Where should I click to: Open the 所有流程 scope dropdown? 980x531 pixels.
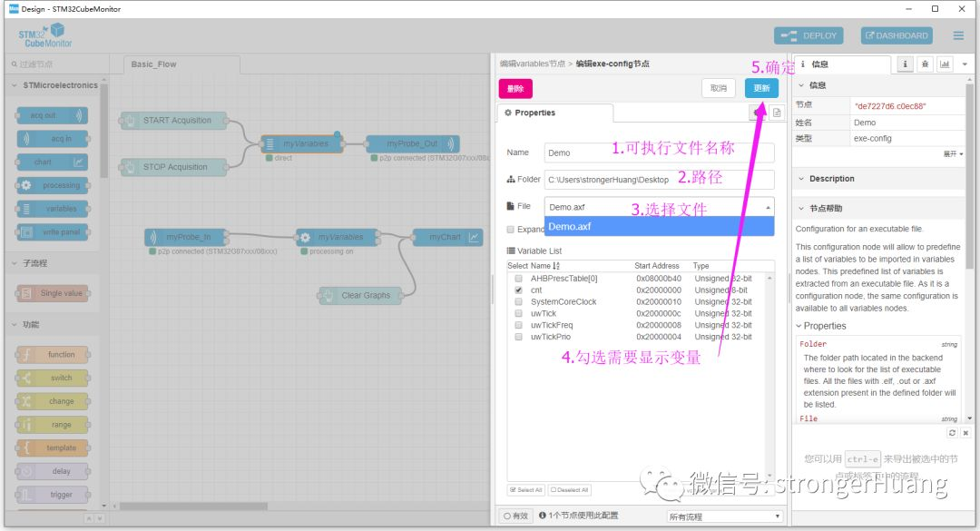coord(724,516)
